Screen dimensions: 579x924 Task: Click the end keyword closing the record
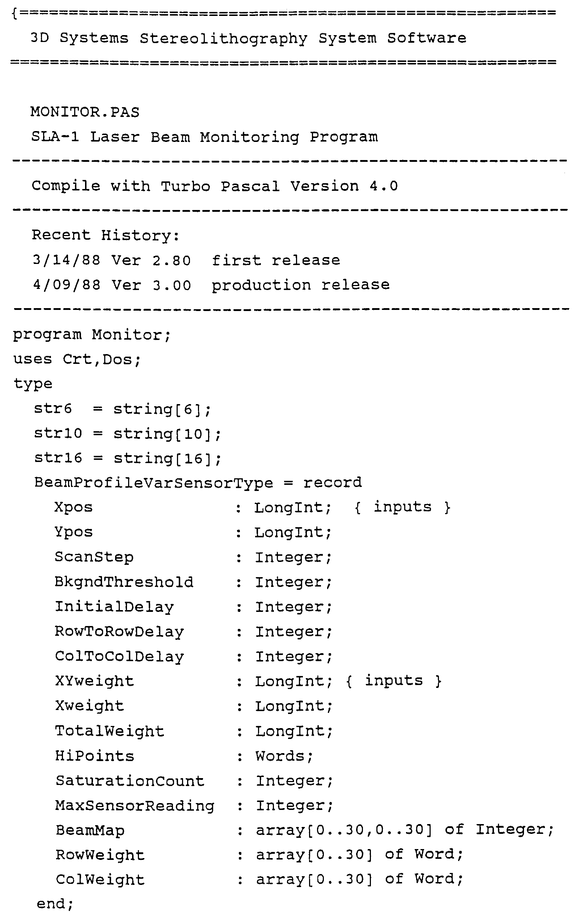[x=55, y=904]
